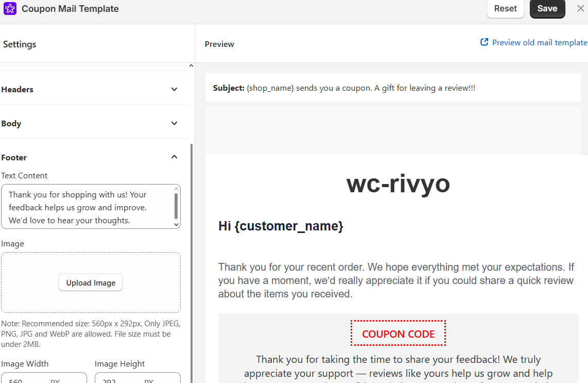Screen dimensions: 588x383
Task: Click the Hi {customer_name} greeting
Action: click(x=281, y=226)
